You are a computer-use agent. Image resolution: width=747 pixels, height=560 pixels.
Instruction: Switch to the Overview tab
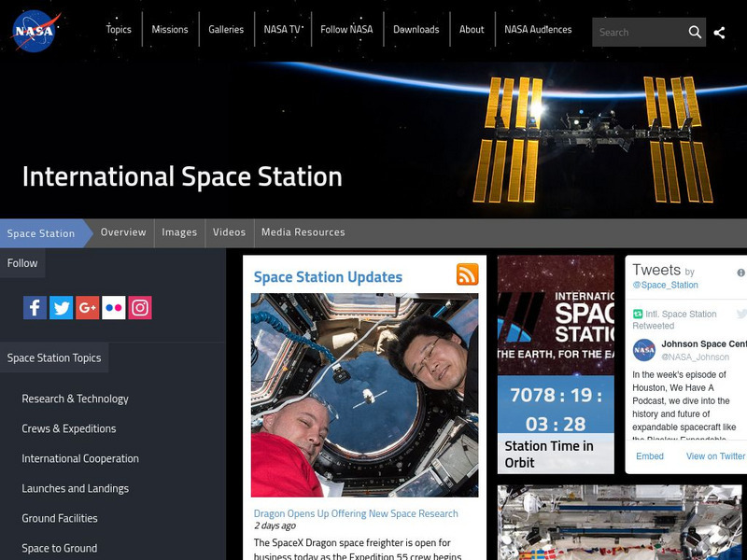123,232
